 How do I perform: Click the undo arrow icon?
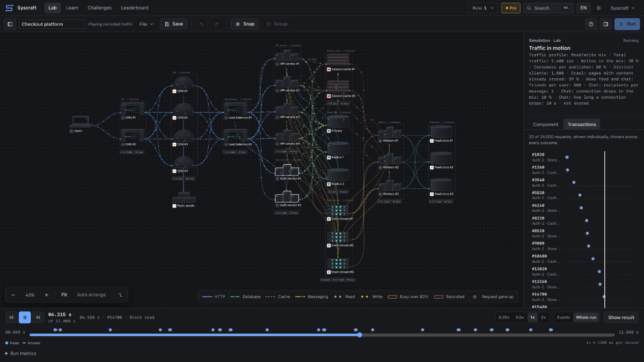tap(202, 24)
